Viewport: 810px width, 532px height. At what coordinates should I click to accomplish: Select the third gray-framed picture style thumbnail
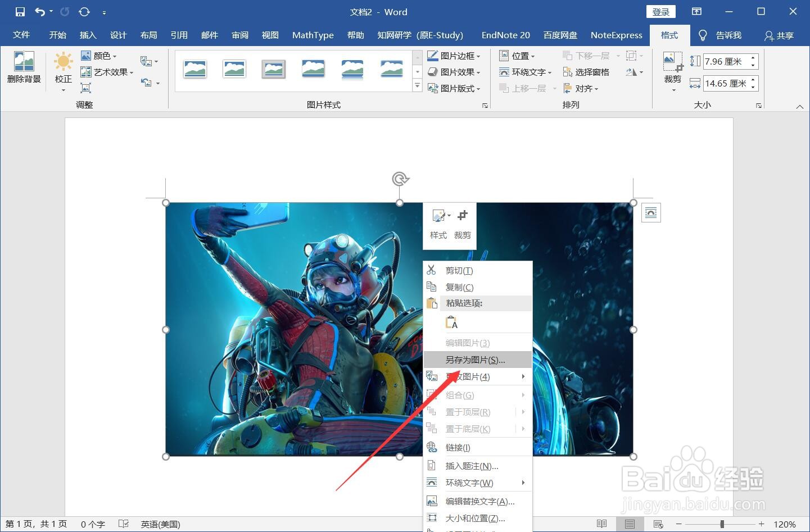coord(274,69)
